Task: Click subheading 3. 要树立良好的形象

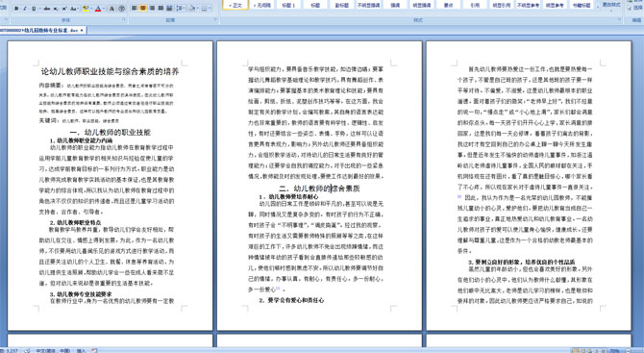Action: pyautogui.click(x=521, y=262)
